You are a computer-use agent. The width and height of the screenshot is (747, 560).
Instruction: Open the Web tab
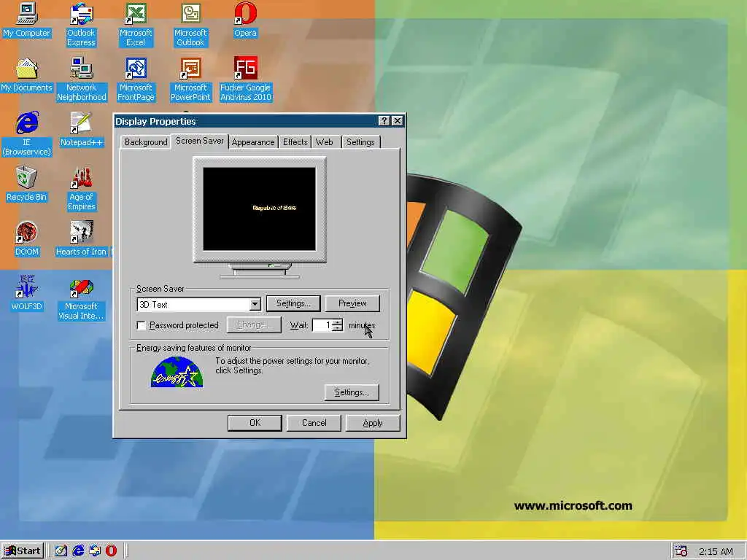(x=325, y=142)
